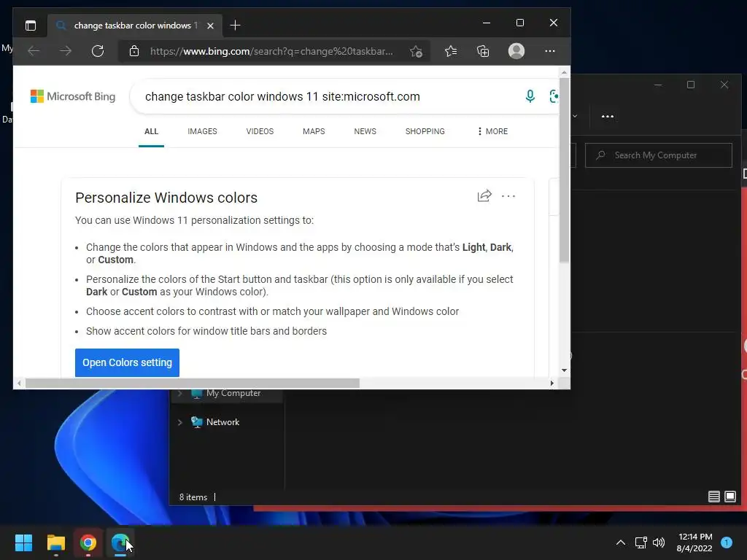View site information lock icon
This screenshot has height=560, width=747.
click(134, 51)
